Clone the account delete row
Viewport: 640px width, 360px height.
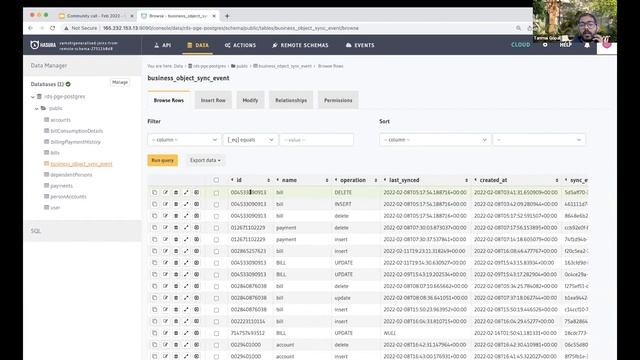[x=155, y=344]
